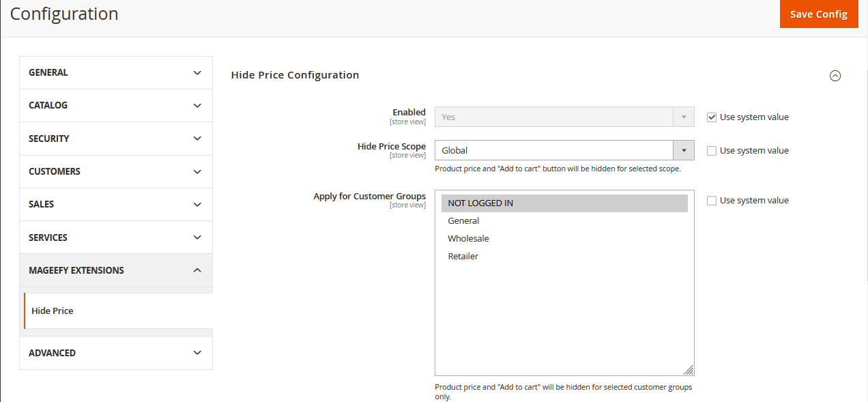
Task: Expand the CUSTOMERS section chevron
Action: (197, 171)
